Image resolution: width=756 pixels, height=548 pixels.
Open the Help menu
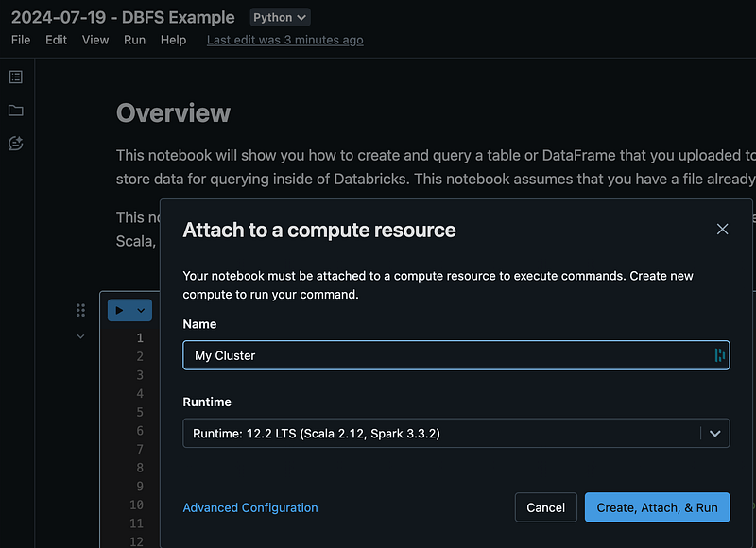174,40
